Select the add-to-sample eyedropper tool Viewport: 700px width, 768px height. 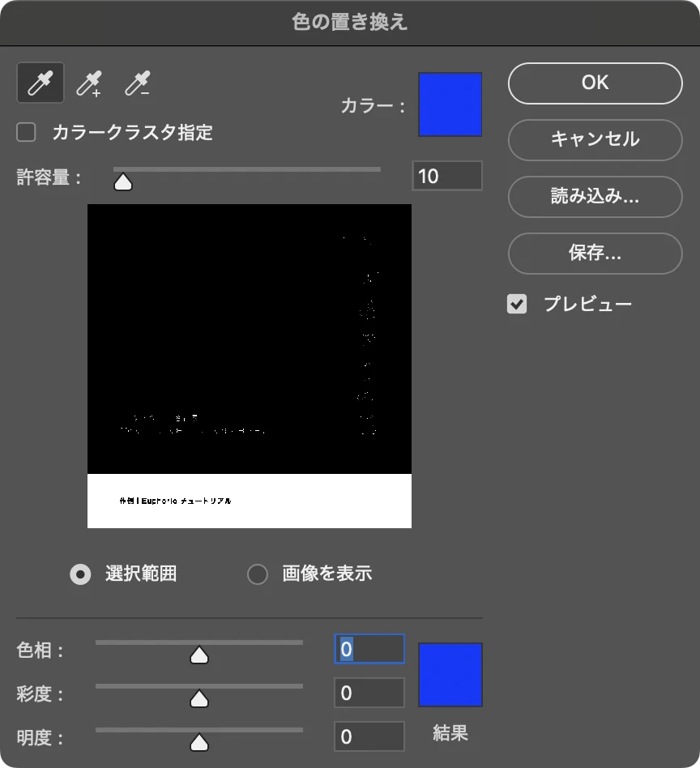88,83
